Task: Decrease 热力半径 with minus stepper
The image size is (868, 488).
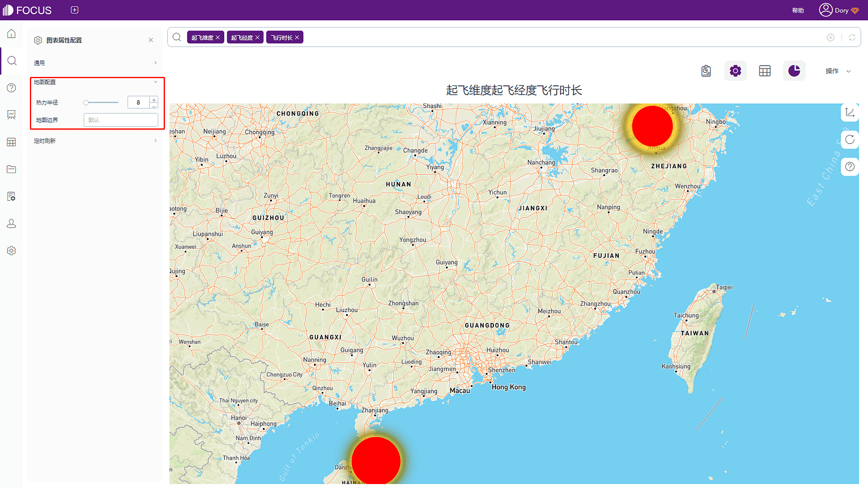Action: [154, 106]
